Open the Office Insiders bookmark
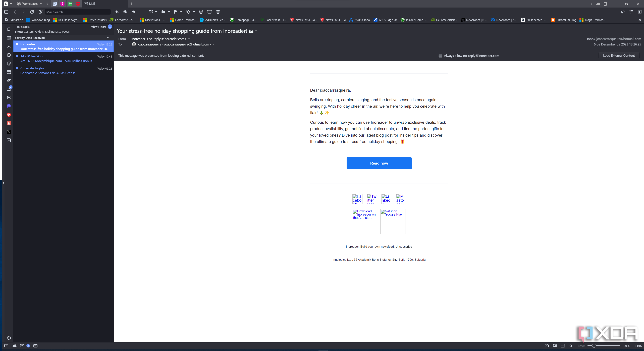Screen dimensions: 644x351 point(94,20)
